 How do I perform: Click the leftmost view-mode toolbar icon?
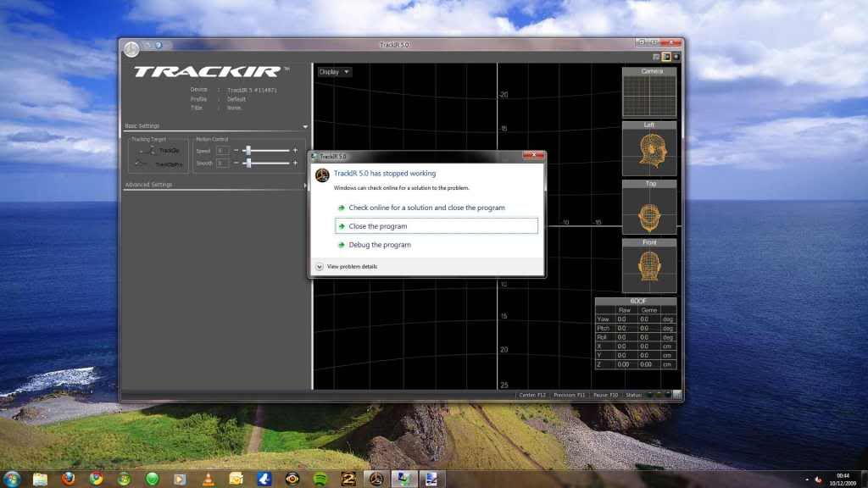pos(657,57)
